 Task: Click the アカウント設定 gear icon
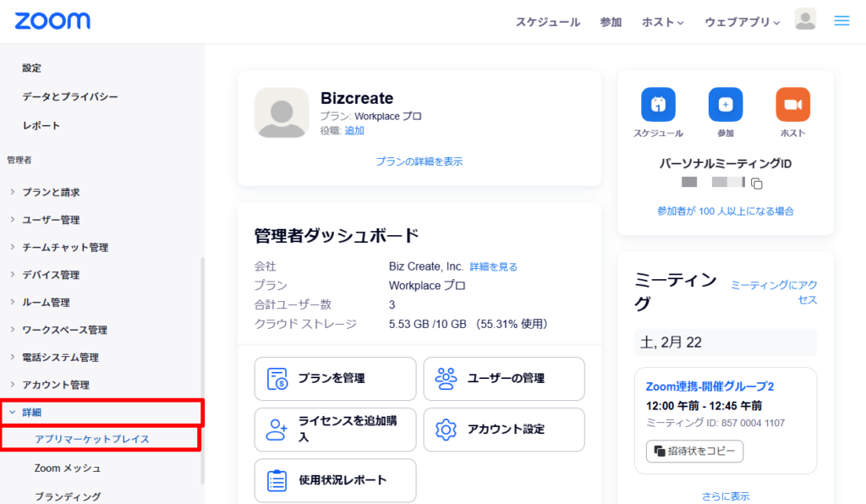click(x=446, y=430)
